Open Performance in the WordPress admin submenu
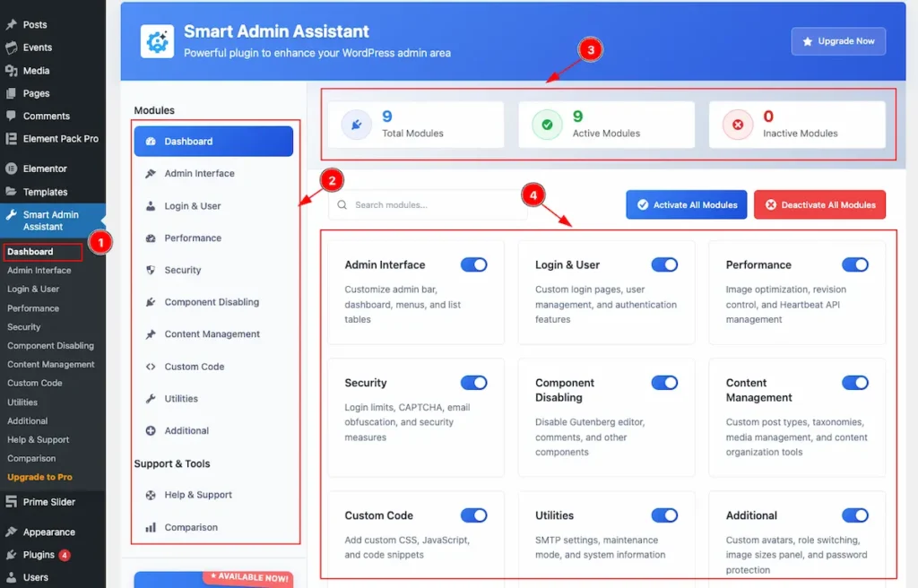The height and width of the screenshot is (588, 918). [x=33, y=308]
